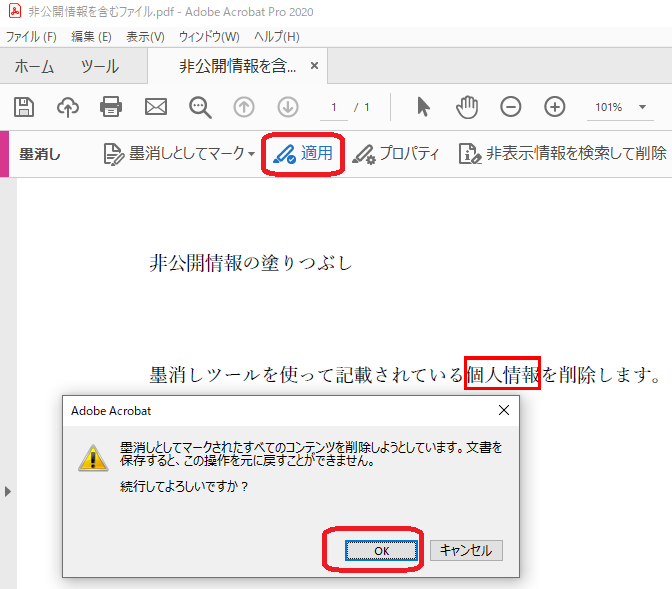This screenshot has width=672, height=589.
Task: Open the ファイル(F) menu
Action: 31,37
